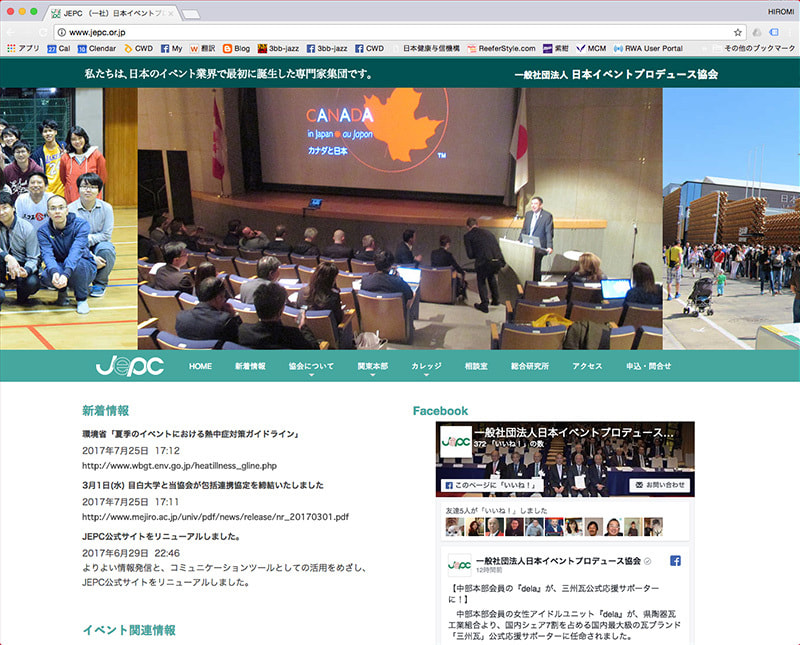Click the お問い合わせ button on Facebook widget
Image resolution: width=800 pixels, height=645 pixels.
[x=660, y=485]
